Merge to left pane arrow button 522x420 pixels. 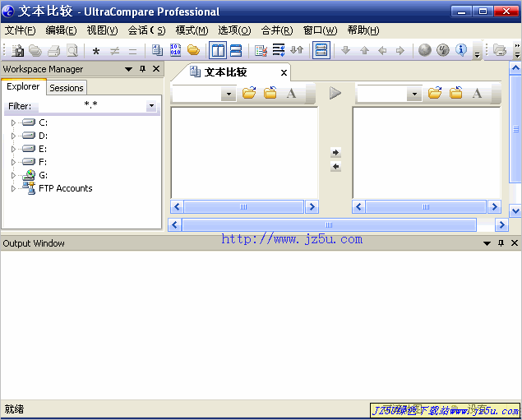point(335,166)
